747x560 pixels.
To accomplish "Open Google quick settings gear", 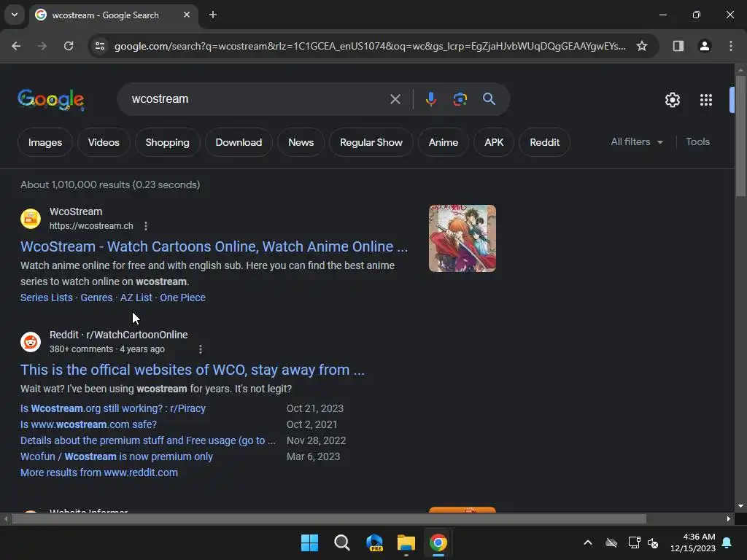I will (672, 100).
